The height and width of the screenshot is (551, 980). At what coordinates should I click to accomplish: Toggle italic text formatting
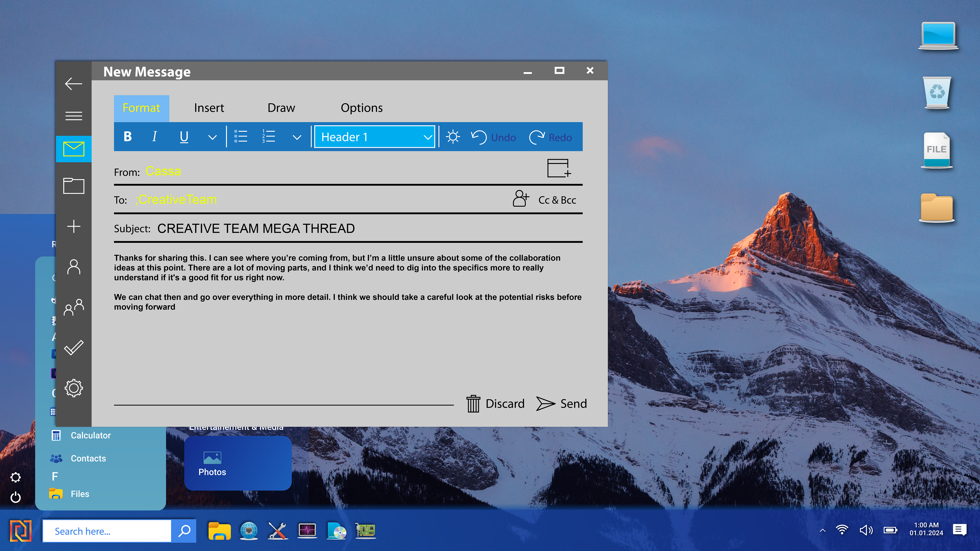(x=154, y=136)
